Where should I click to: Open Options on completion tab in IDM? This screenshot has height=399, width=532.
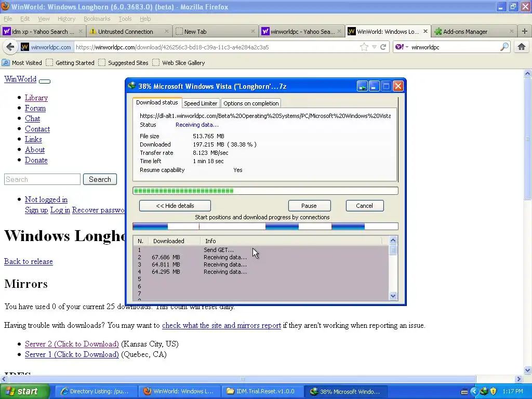251,103
